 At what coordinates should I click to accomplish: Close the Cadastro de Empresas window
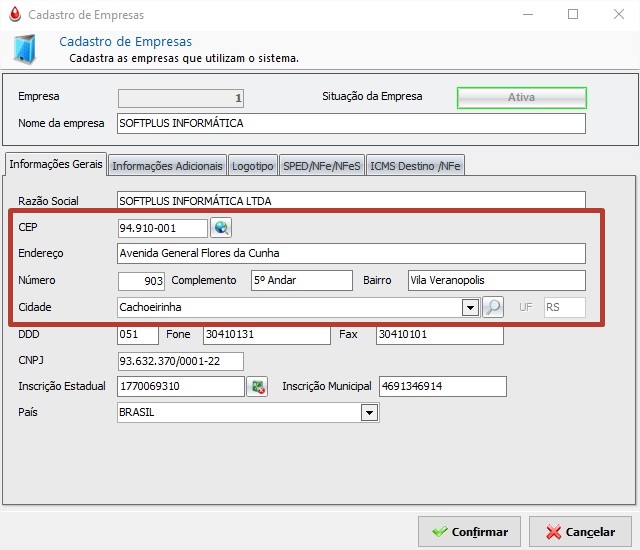619,14
